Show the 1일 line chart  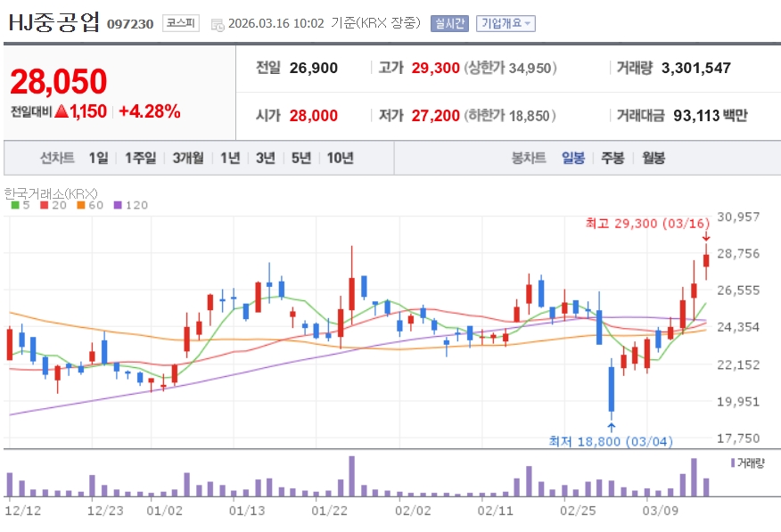[98, 158]
